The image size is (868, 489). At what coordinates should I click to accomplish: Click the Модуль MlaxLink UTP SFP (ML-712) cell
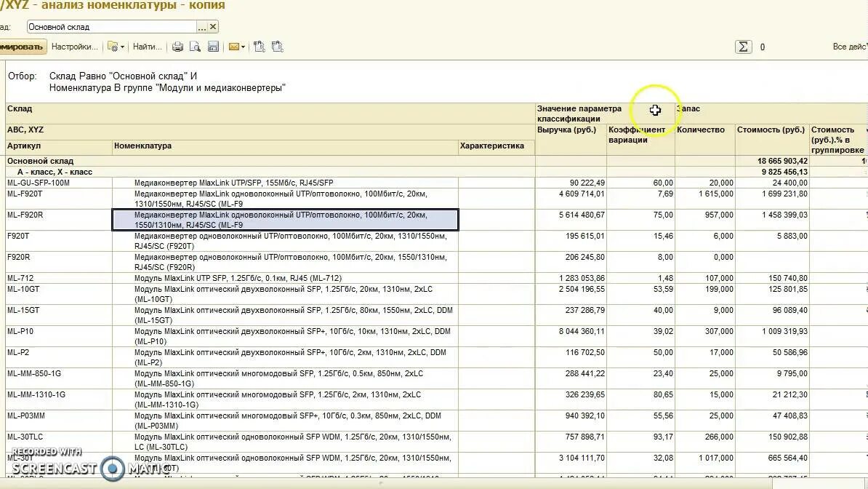pos(285,278)
